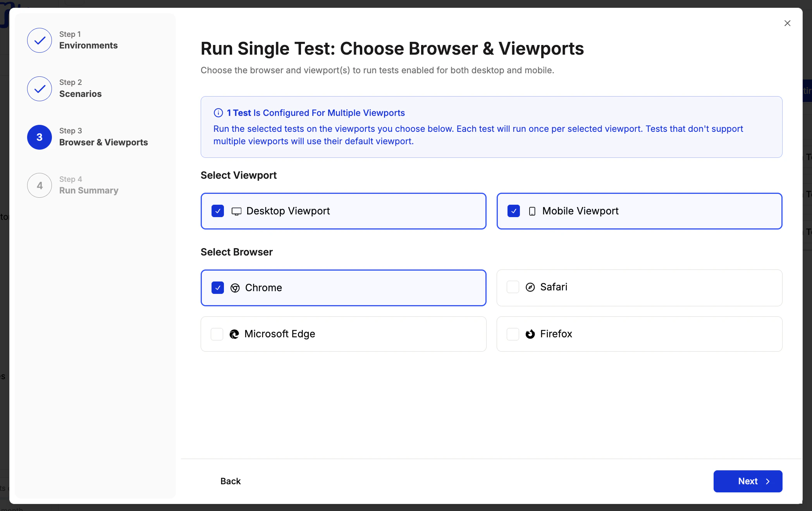812x511 pixels.
Task: Click the Chrome browser icon
Action: pos(235,288)
